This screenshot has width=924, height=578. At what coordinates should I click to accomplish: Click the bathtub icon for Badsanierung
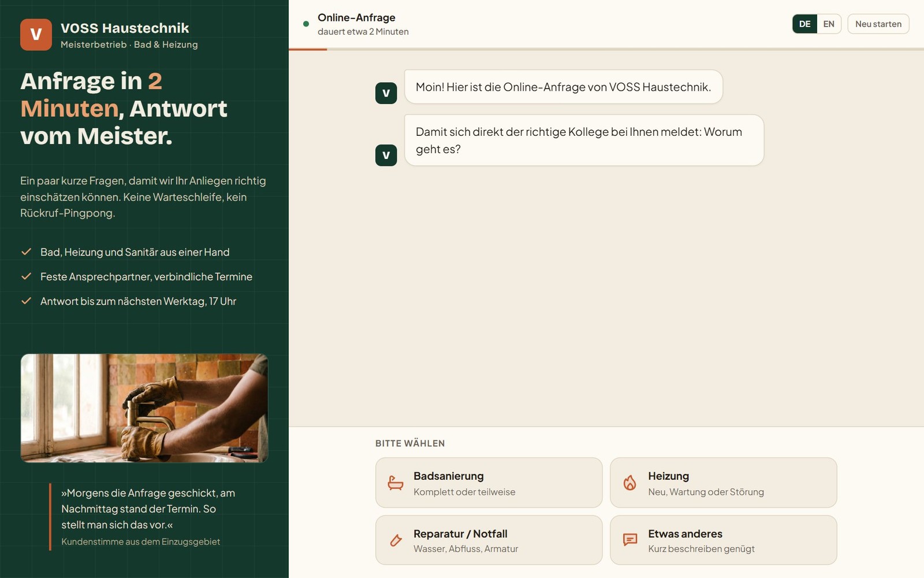click(396, 483)
